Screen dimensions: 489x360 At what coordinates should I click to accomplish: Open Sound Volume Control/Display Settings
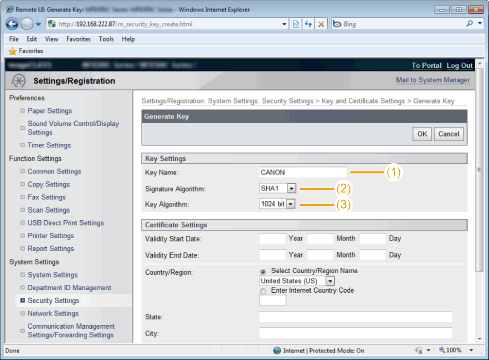[x=73, y=128]
